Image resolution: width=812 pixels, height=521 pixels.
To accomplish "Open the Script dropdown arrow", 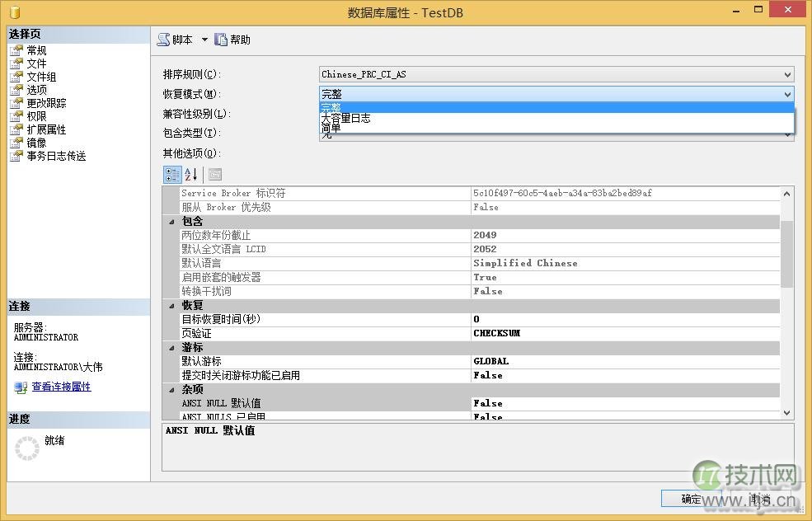I will pos(204,40).
